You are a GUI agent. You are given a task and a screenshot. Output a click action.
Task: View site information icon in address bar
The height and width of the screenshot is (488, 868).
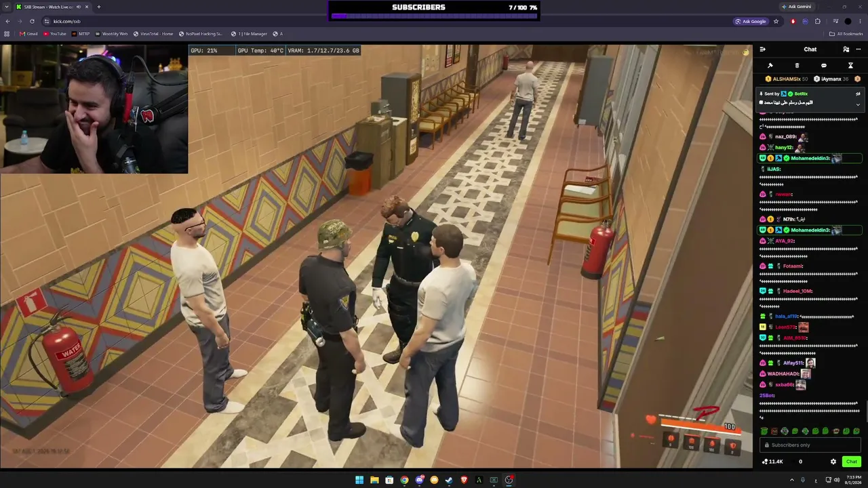point(47,21)
